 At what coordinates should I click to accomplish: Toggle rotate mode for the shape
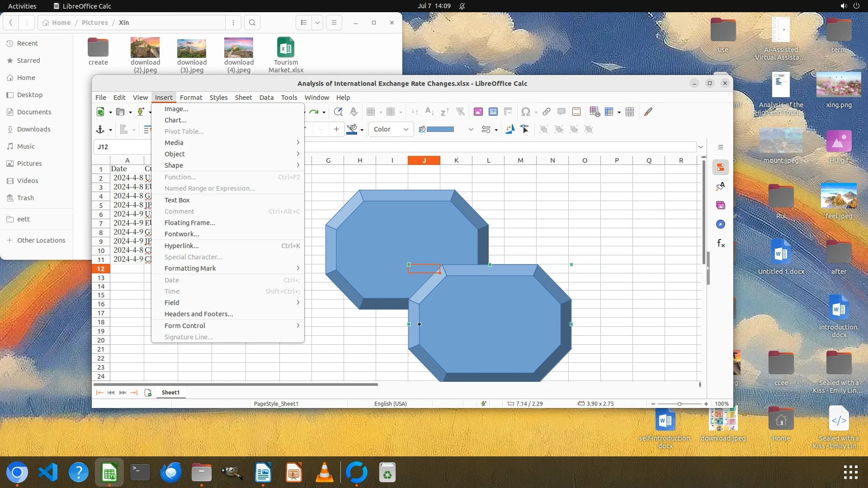509,129
